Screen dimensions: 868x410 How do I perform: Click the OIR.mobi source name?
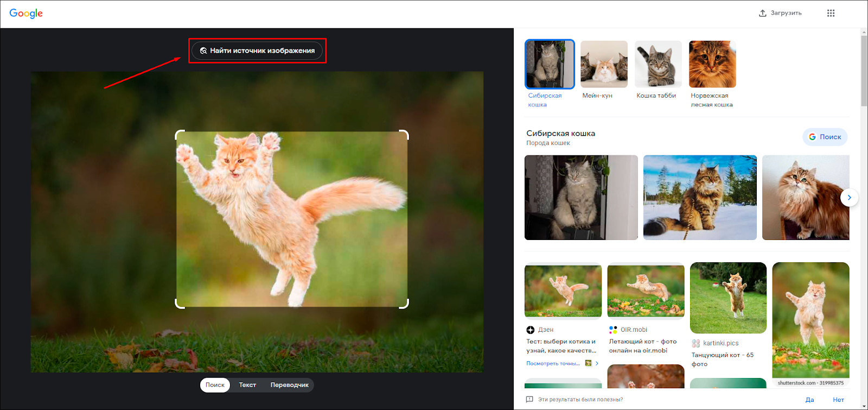634,330
